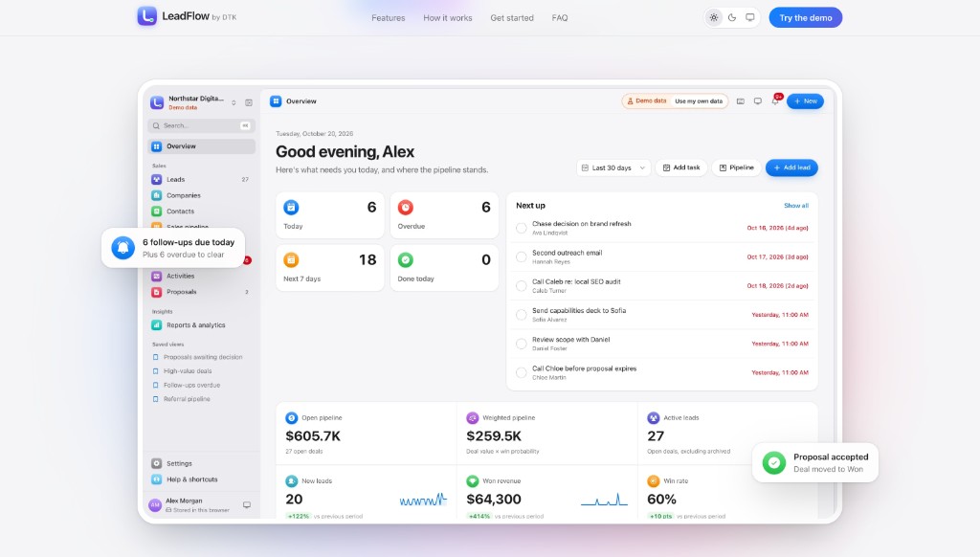Click Active leads metric icon
This screenshot has width=980, height=557.
(x=653, y=417)
